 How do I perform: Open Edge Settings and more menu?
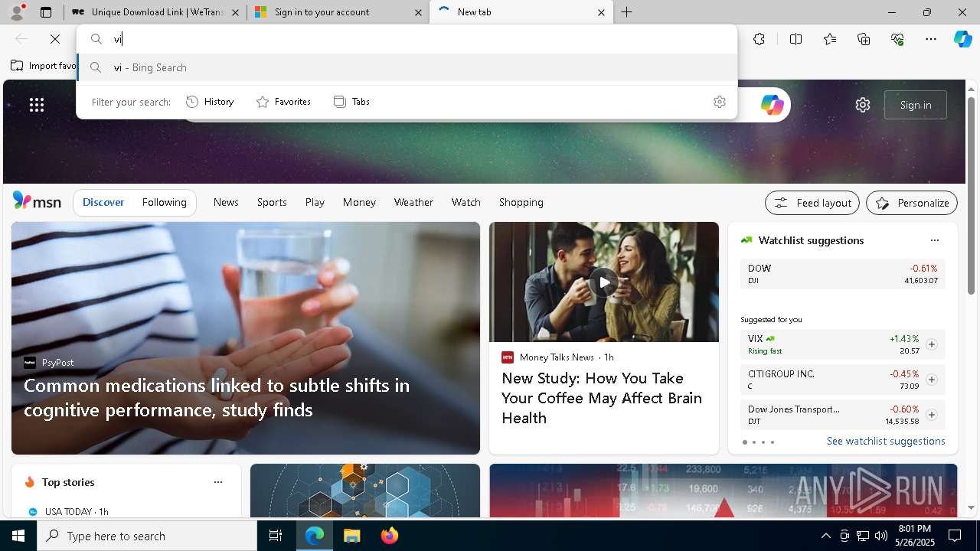(x=931, y=39)
